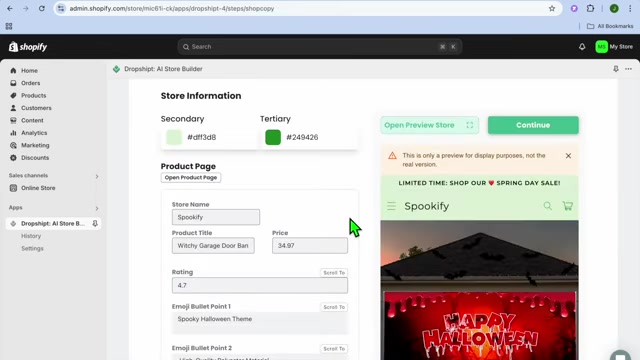Reload the page with the refresh icon
Image resolution: width=640 pixels, height=360 pixels.
tap(42, 8)
